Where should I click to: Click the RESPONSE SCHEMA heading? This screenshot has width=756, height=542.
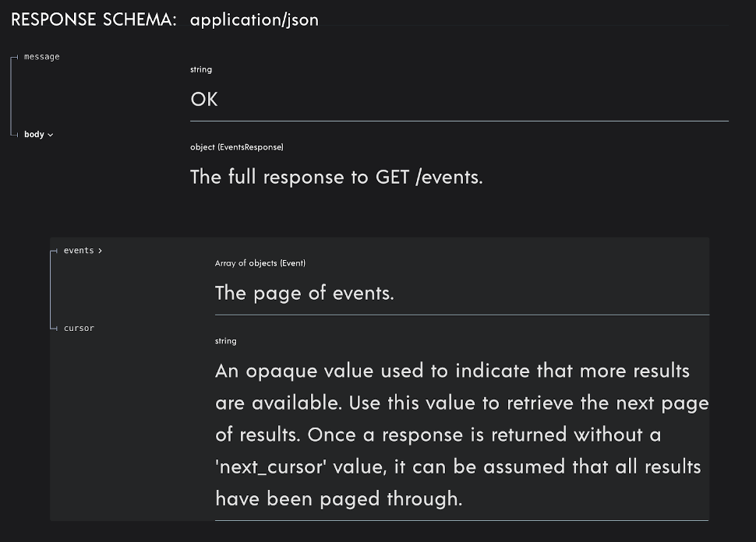[x=94, y=19]
